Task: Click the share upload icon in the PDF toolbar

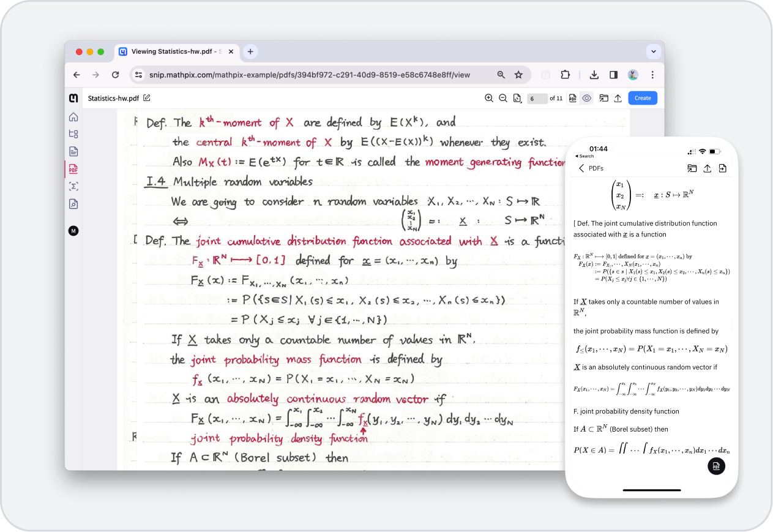Action: pyautogui.click(x=618, y=98)
